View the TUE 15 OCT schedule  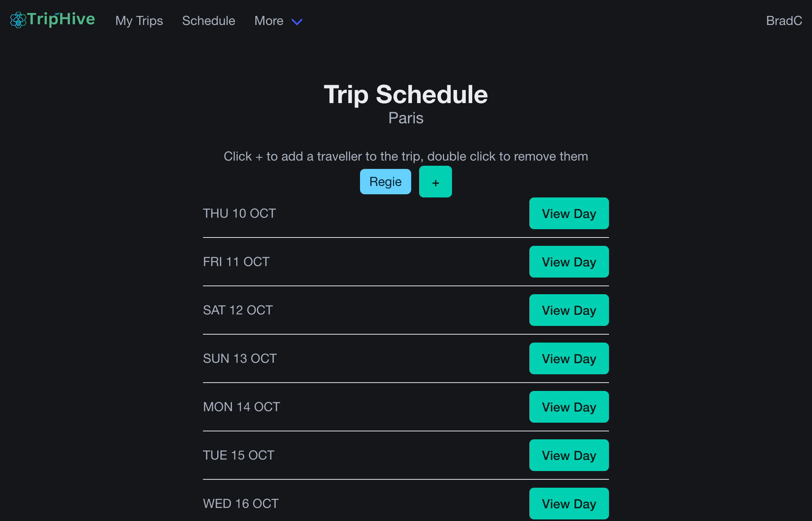(x=569, y=455)
